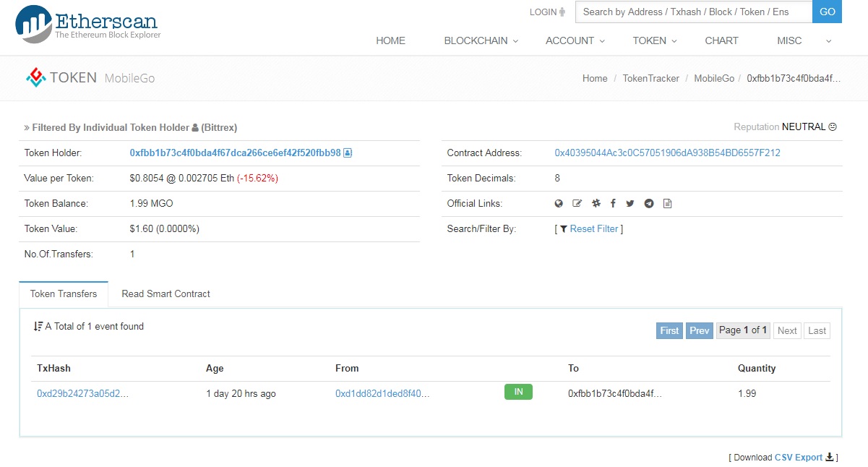The image size is (868, 467).
Task: Click the address card icon beside token holder
Action: point(348,153)
